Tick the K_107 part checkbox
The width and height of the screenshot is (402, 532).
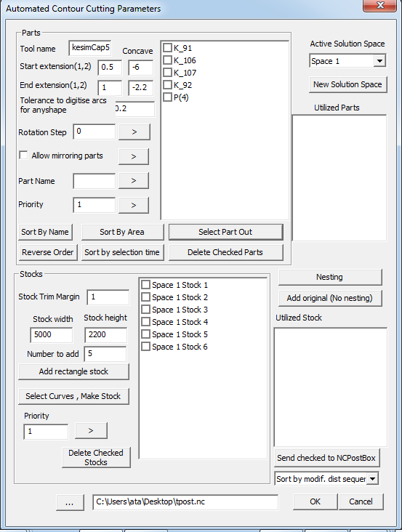point(167,72)
